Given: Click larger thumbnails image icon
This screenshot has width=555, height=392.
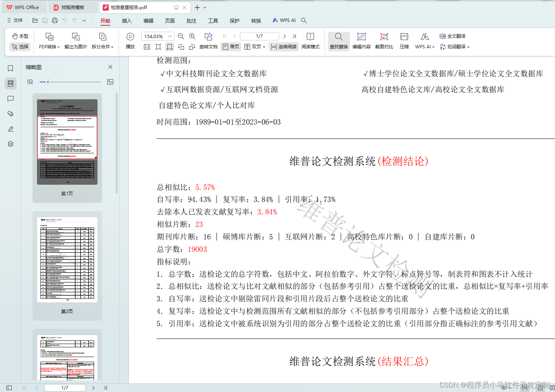Looking at the screenshot, I should 110,82.
